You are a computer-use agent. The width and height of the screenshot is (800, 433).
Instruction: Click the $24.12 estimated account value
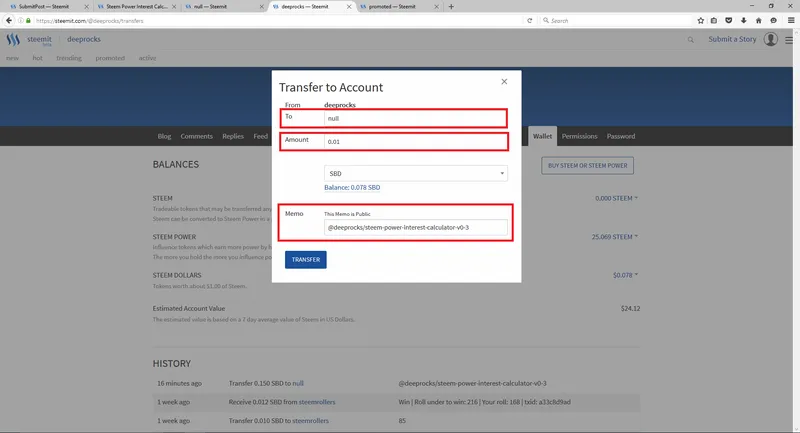[631, 308]
